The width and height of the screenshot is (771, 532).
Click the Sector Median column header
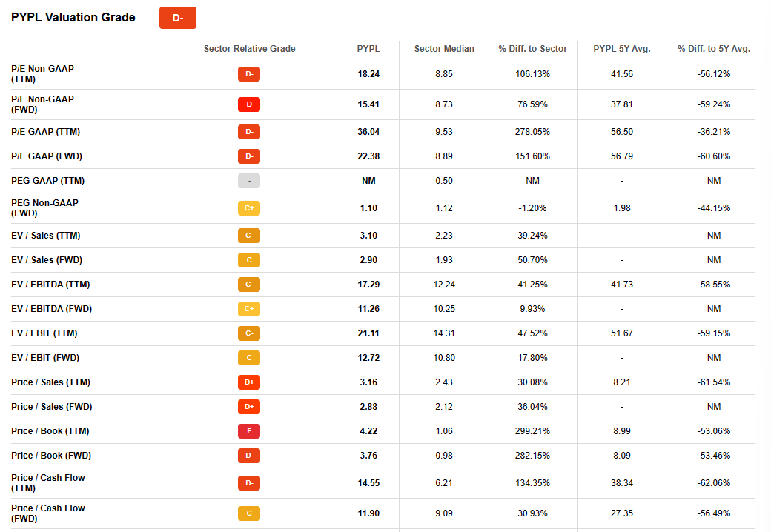coord(444,49)
